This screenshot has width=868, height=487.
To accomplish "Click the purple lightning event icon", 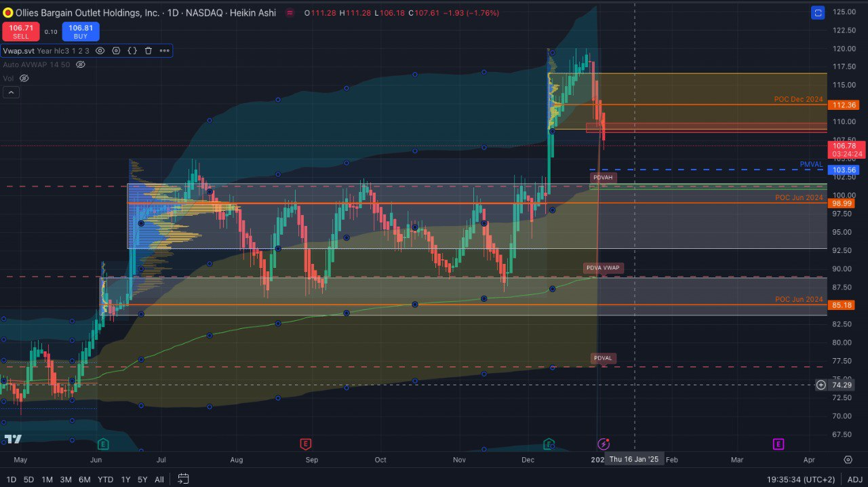I will pyautogui.click(x=603, y=444).
